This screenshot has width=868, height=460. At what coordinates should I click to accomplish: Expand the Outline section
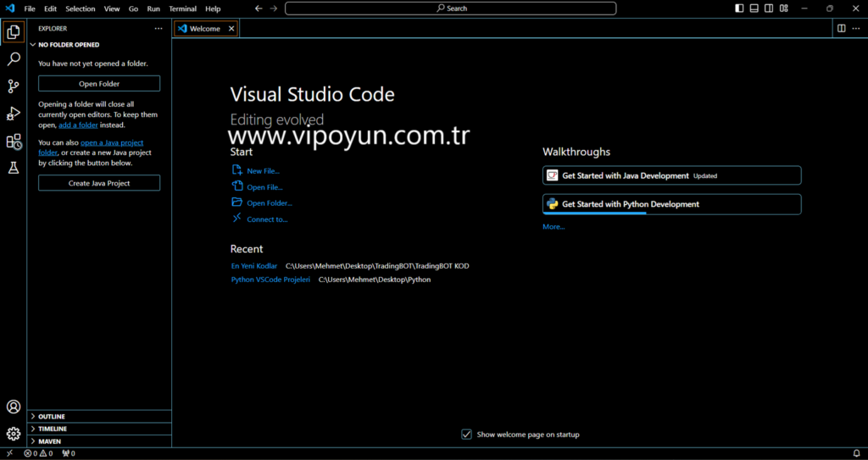100,416
